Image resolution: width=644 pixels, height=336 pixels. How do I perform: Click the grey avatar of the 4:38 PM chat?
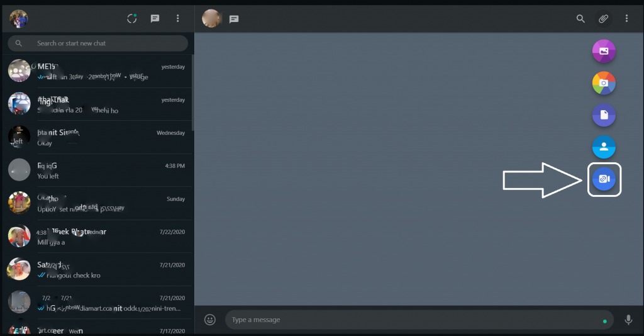tap(19, 170)
